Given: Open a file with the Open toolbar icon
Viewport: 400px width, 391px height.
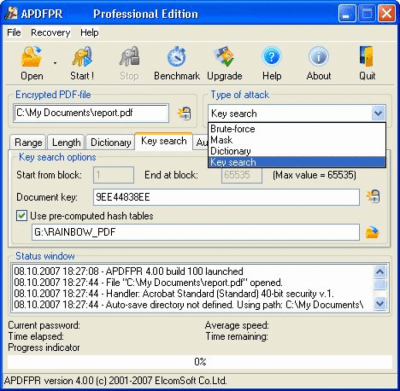Looking at the screenshot, I should [x=32, y=63].
